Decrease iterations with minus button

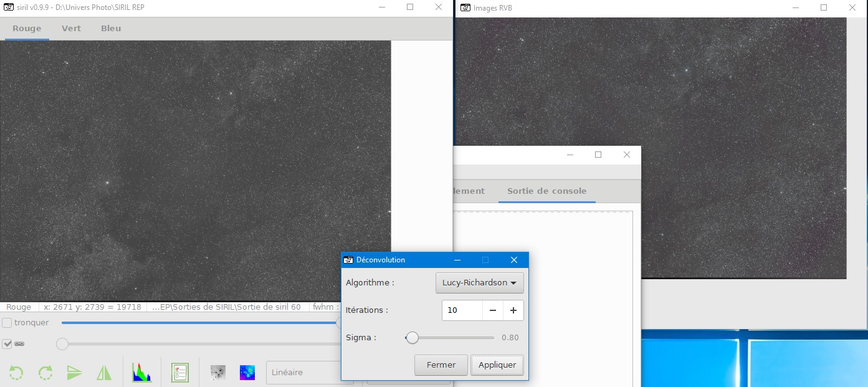point(492,310)
